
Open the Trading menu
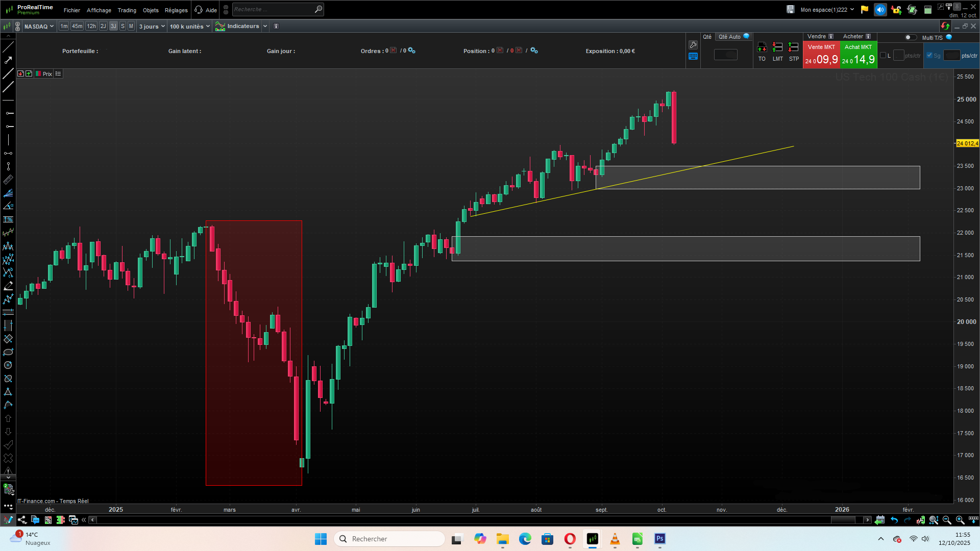[x=127, y=10]
